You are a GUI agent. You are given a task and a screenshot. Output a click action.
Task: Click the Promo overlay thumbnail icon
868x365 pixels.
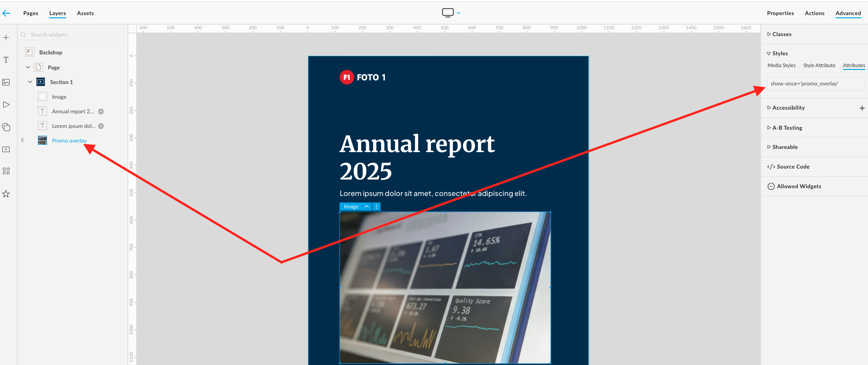(42, 140)
